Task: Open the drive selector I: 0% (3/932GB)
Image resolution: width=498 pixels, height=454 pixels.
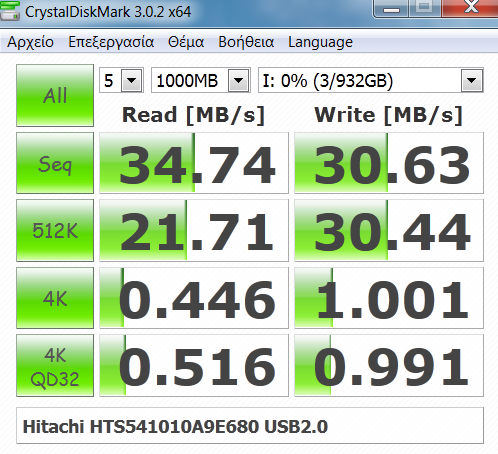Action: (x=371, y=80)
